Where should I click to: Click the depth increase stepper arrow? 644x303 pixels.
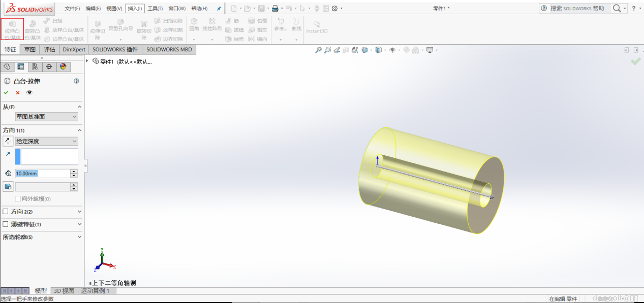(74, 171)
